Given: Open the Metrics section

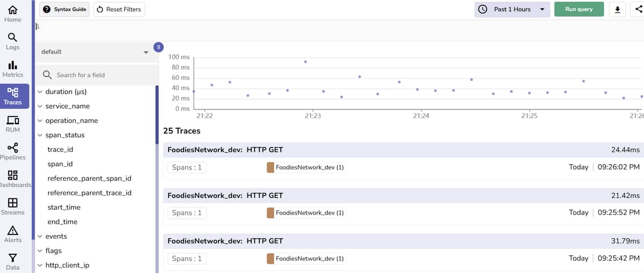Looking at the screenshot, I should pos(13,69).
